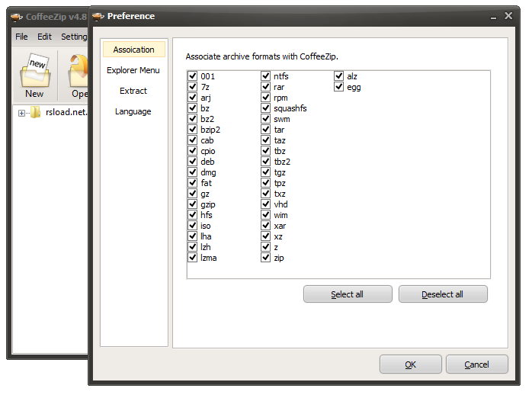Toggle the lzh checkbox
532x411 pixels.
tap(193, 247)
